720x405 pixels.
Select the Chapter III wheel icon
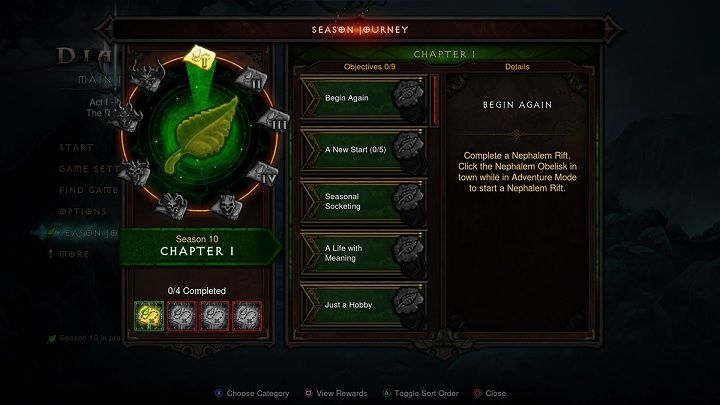[x=274, y=120]
